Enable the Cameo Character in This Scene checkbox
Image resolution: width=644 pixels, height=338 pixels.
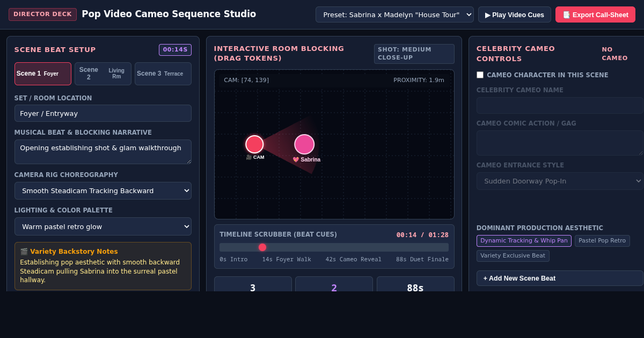[x=480, y=75]
